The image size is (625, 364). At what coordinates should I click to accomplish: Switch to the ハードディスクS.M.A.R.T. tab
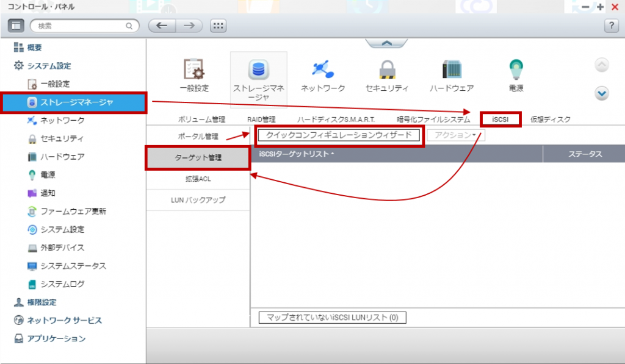point(336,119)
